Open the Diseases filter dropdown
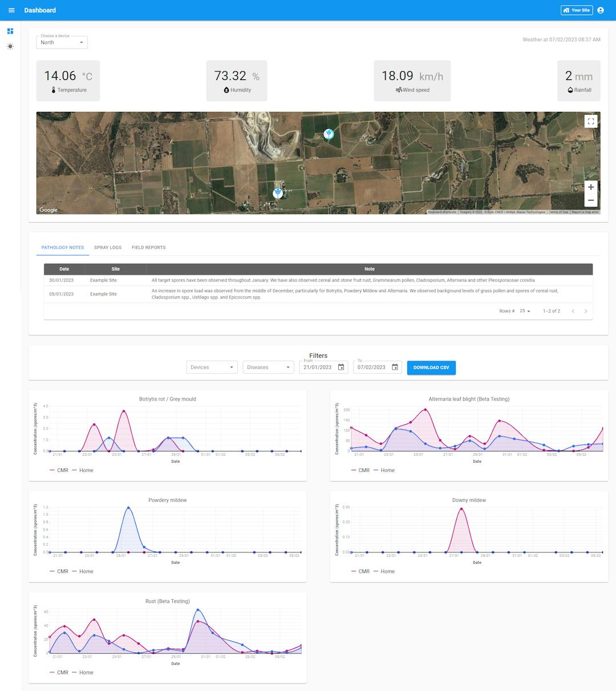 (x=268, y=367)
